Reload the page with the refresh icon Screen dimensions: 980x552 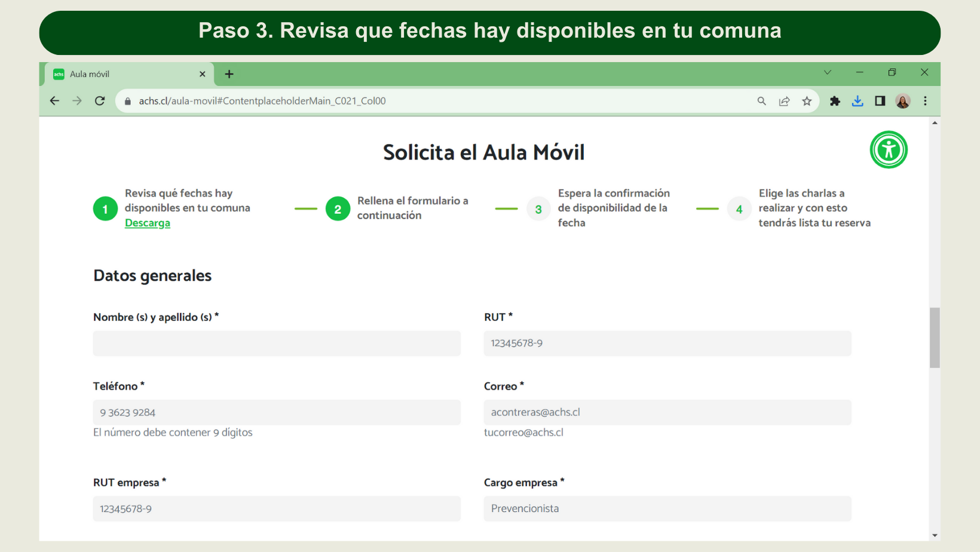100,101
